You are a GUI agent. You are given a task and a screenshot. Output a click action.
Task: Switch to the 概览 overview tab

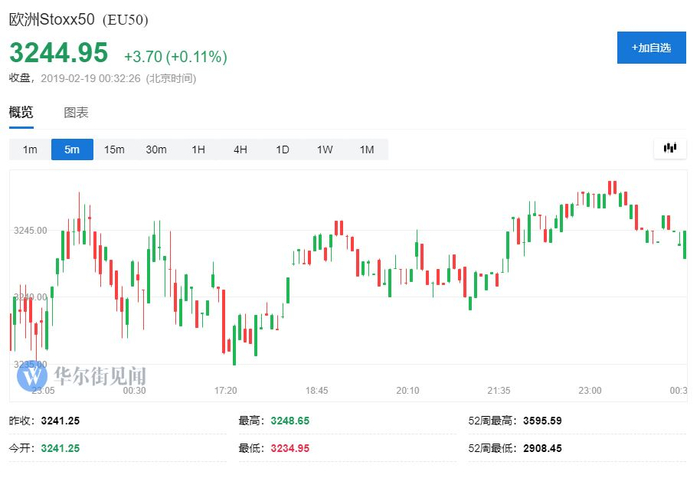21,112
